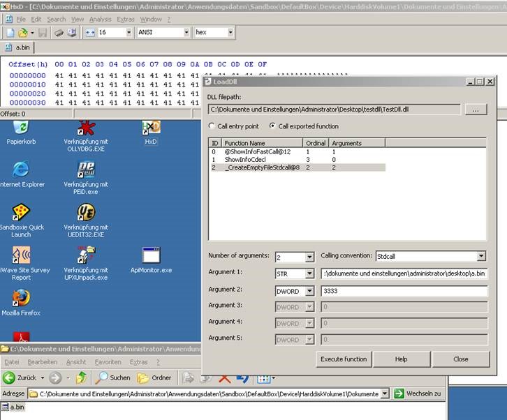Click Open file icon in HxD toolbar
Image resolution: width=507 pixels, height=420 pixels.
pos(23,32)
